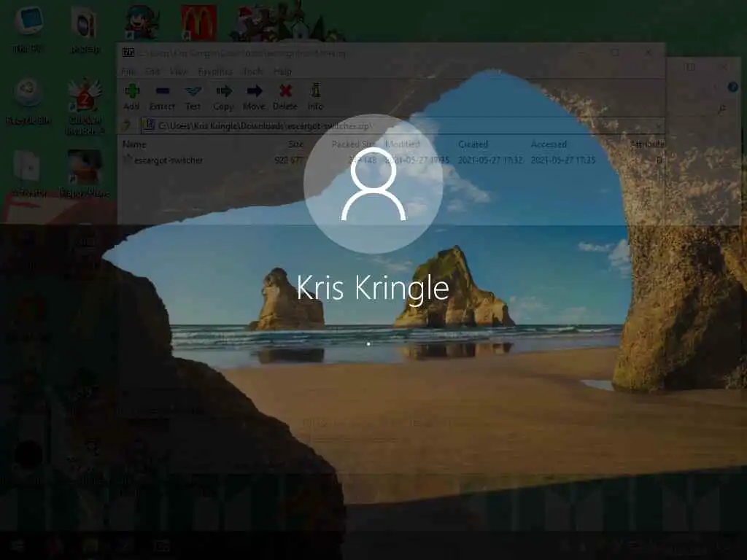Open the Recycle Bin desktop icon
Screen dimensions: 747x560
coord(28,102)
